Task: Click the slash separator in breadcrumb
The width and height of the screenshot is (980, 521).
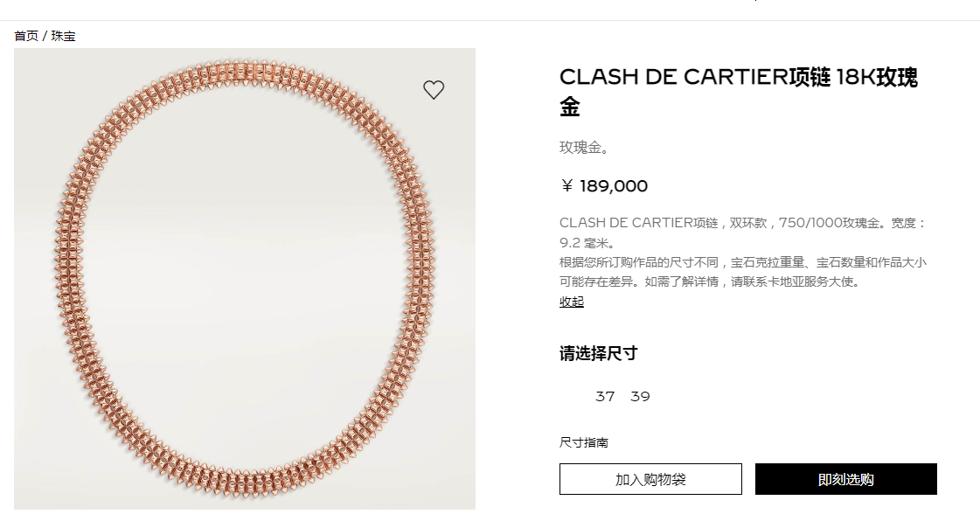Action: pos(45,36)
